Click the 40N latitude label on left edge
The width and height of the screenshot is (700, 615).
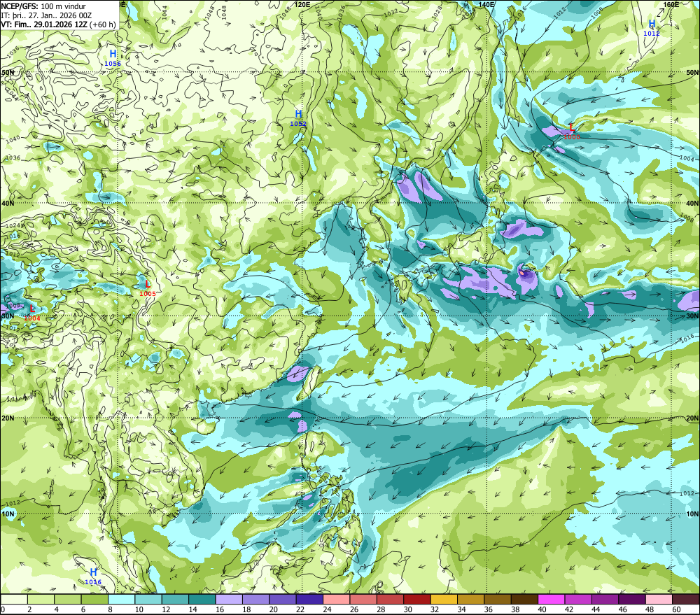pyautogui.click(x=8, y=203)
